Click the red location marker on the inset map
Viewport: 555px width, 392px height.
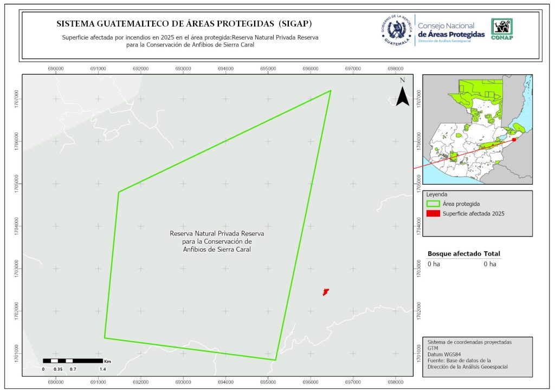point(514,139)
